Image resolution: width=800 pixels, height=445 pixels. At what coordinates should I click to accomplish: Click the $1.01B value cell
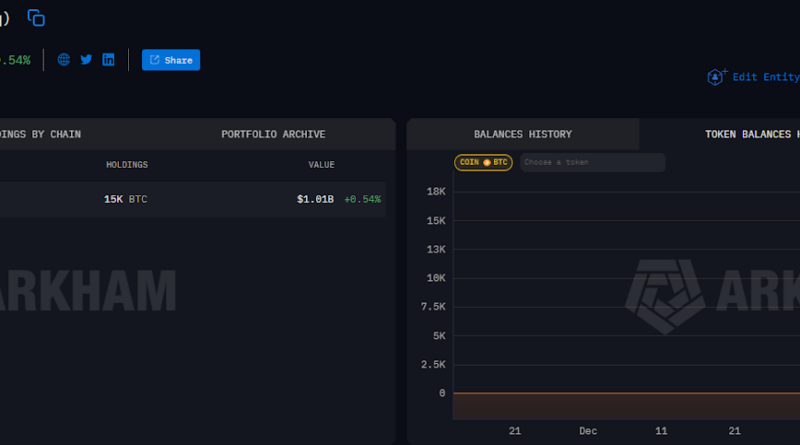pos(315,199)
